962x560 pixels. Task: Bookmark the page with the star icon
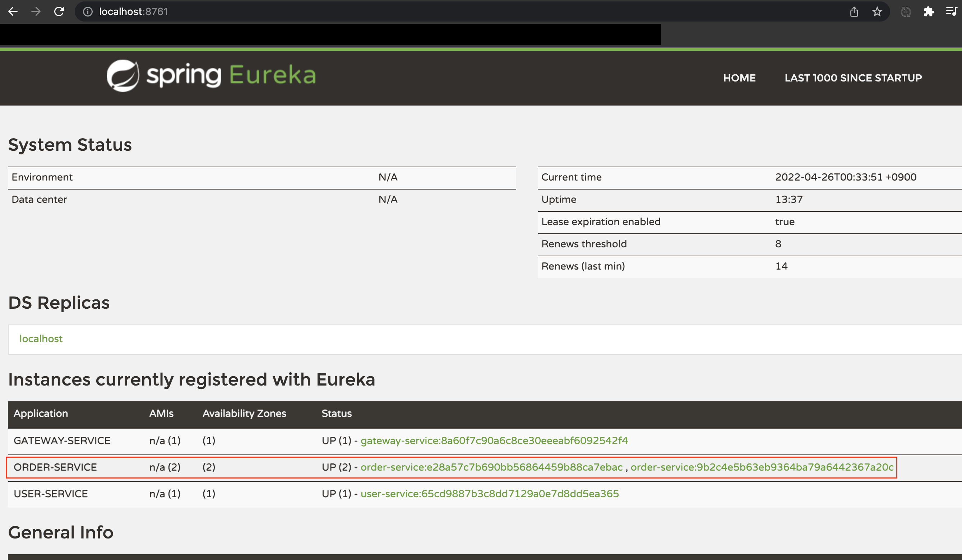tap(877, 12)
